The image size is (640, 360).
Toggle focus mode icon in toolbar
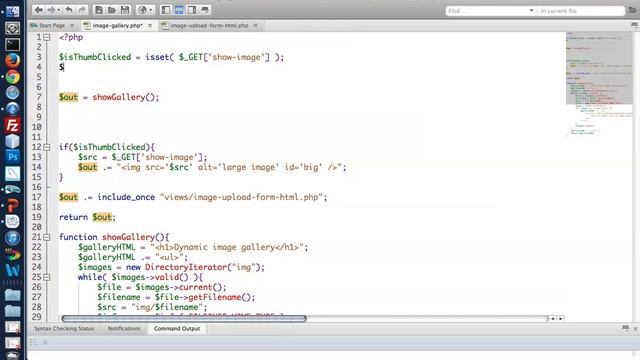pos(205,10)
